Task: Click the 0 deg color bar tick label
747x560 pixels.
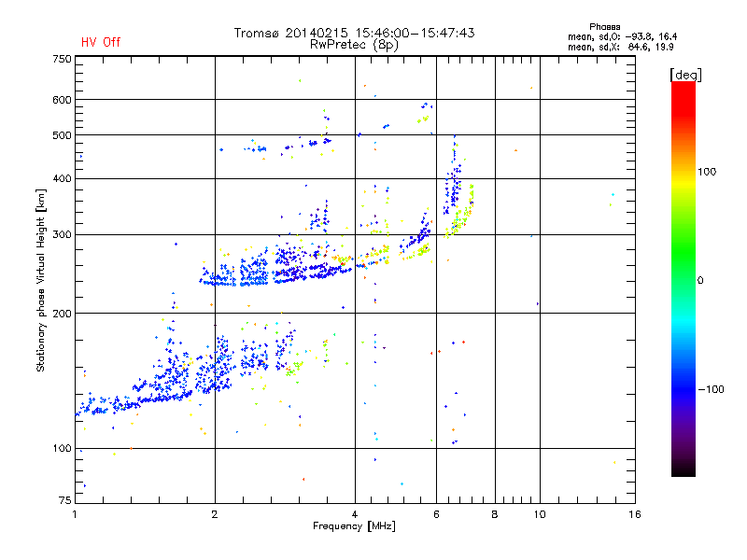Action: click(x=700, y=281)
